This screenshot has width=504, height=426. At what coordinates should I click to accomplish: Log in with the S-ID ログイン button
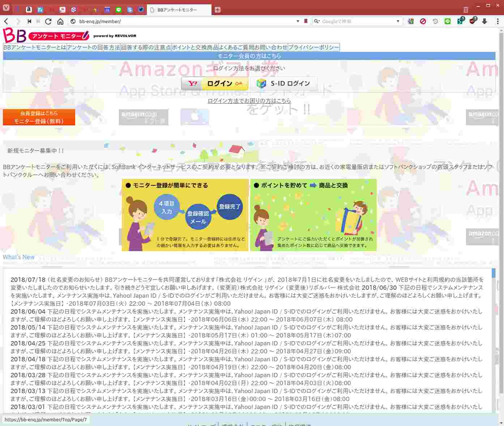[x=283, y=83]
